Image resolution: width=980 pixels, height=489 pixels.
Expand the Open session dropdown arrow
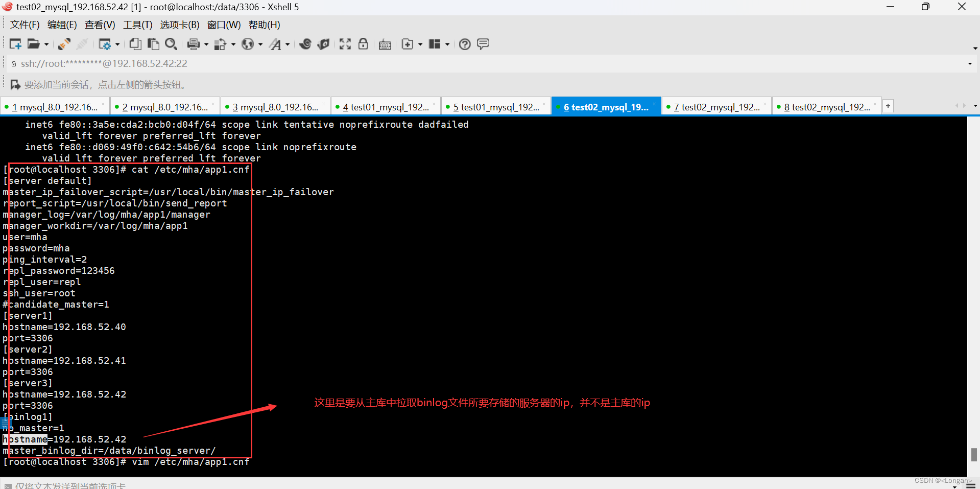pyautogui.click(x=45, y=44)
